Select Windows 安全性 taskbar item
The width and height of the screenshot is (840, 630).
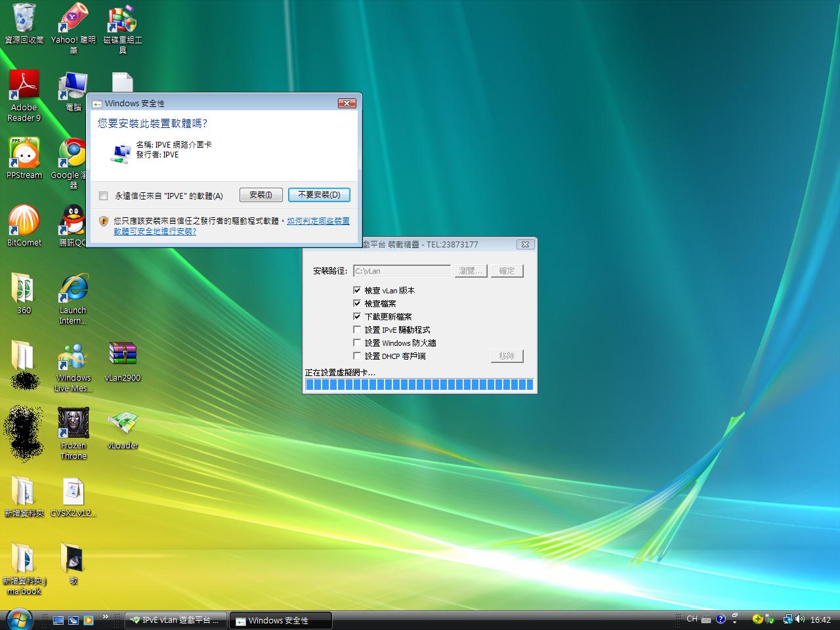tap(280, 620)
